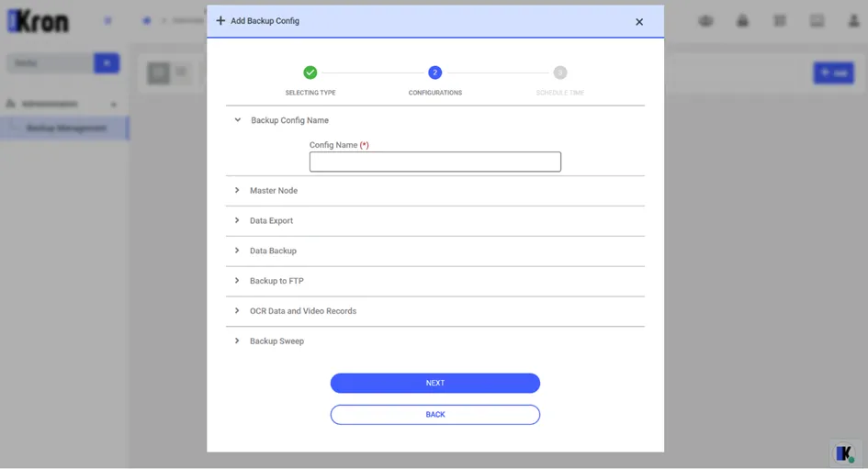Expand the Backup Sweep section
The width and height of the screenshot is (868, 469).
point(237,341)
